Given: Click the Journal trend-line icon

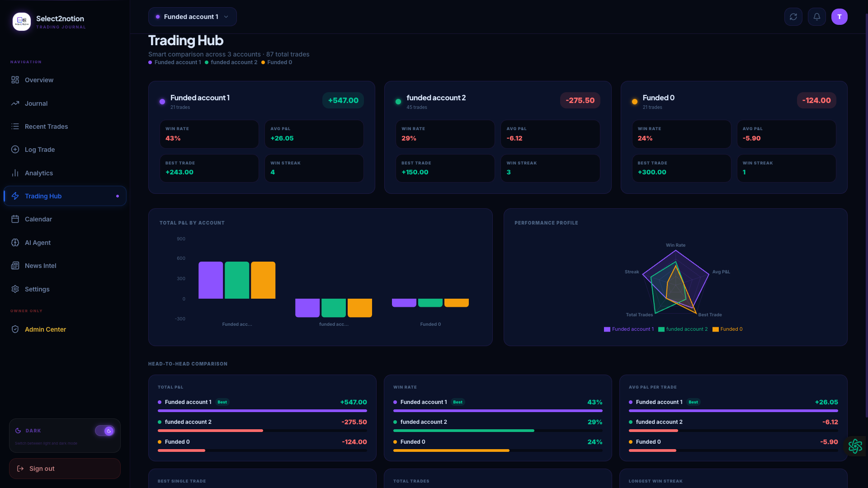Looking at the screenshot, I should point(15,103).
